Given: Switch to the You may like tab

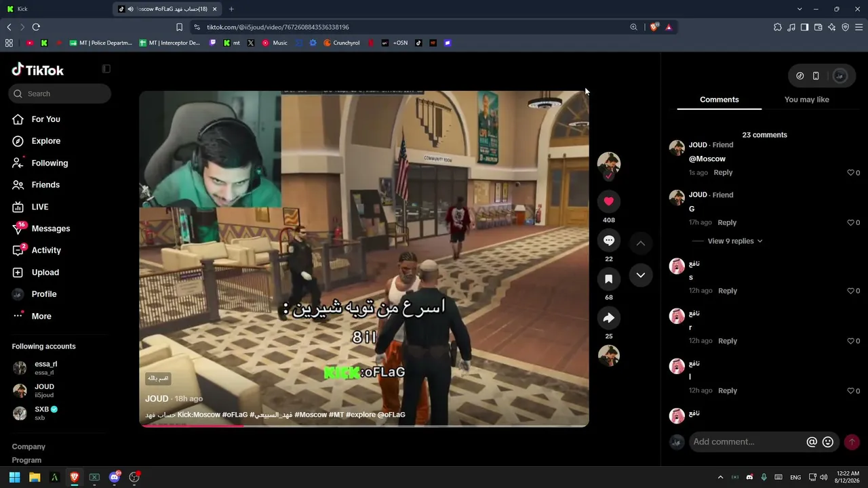Looking at the screenshot, I should (807, 100).
